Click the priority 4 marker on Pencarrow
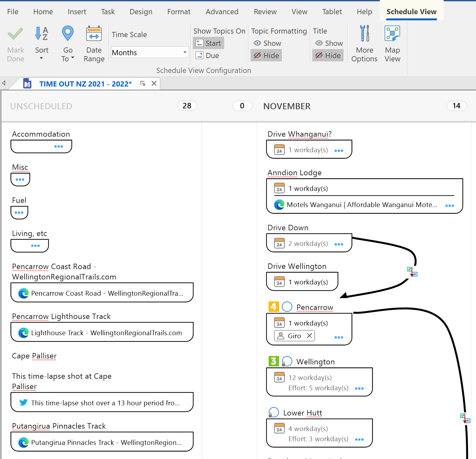Screen dimensions: 476x459 click(x=274, y=307)
